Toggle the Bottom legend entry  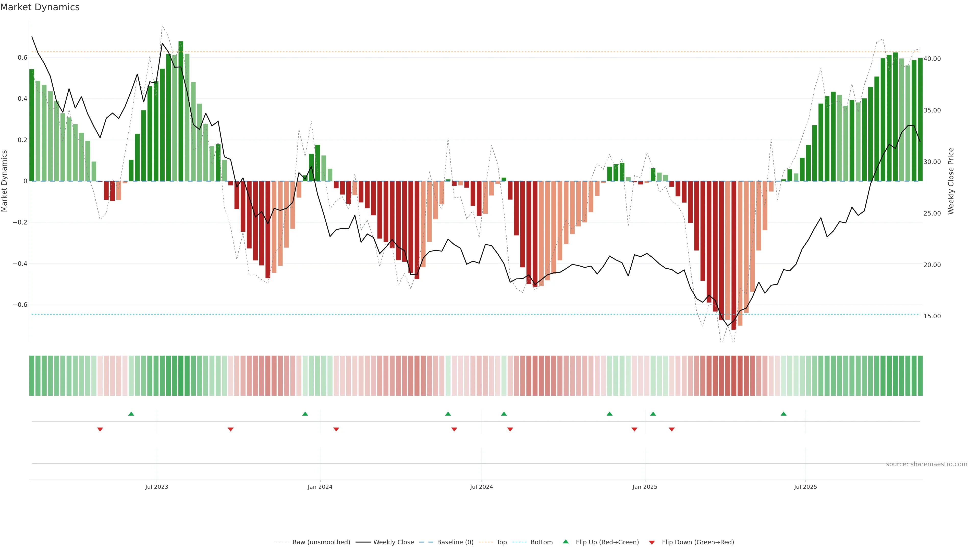541,542
